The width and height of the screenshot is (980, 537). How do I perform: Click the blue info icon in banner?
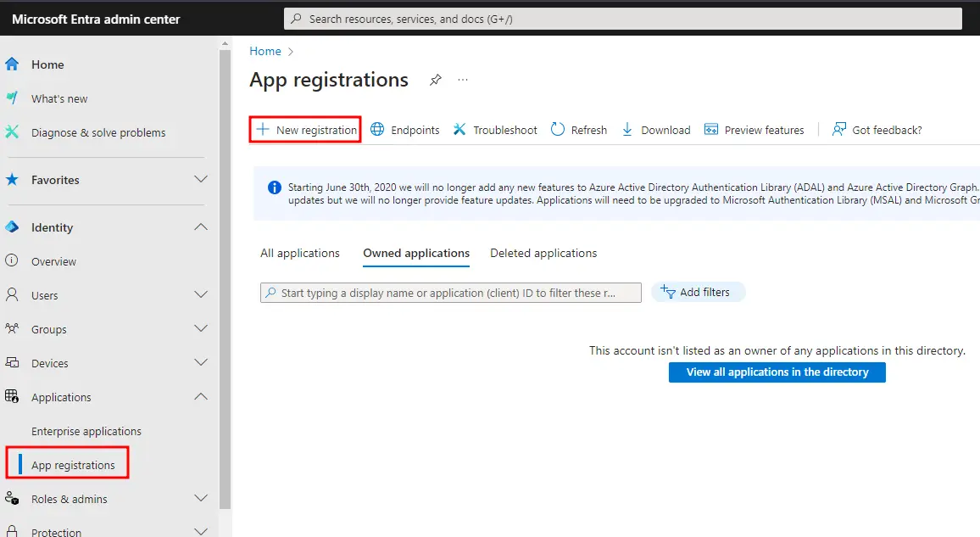(275, 187)
